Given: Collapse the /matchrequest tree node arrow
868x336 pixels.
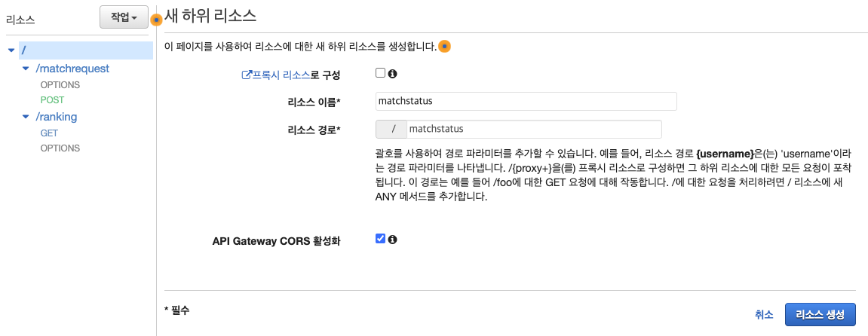Looking at the screenshot, I should click(25, 69).
